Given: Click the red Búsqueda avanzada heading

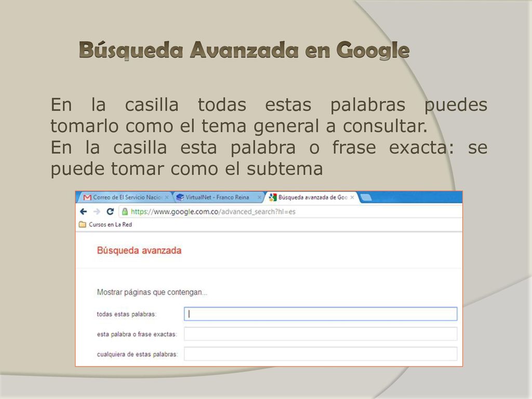Looking at the screenshot, I should [x=139, y=251].
